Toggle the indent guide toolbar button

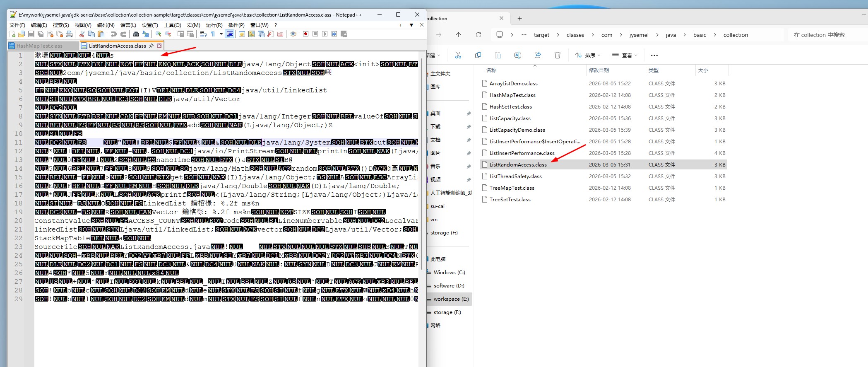[230, 34]
